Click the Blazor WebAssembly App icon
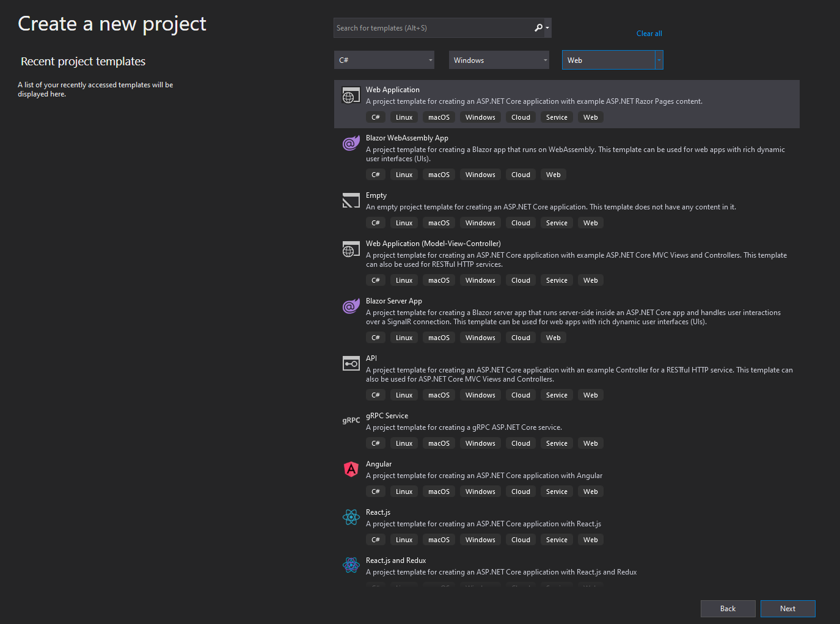 pyautogui.click(x=351, y=143)
